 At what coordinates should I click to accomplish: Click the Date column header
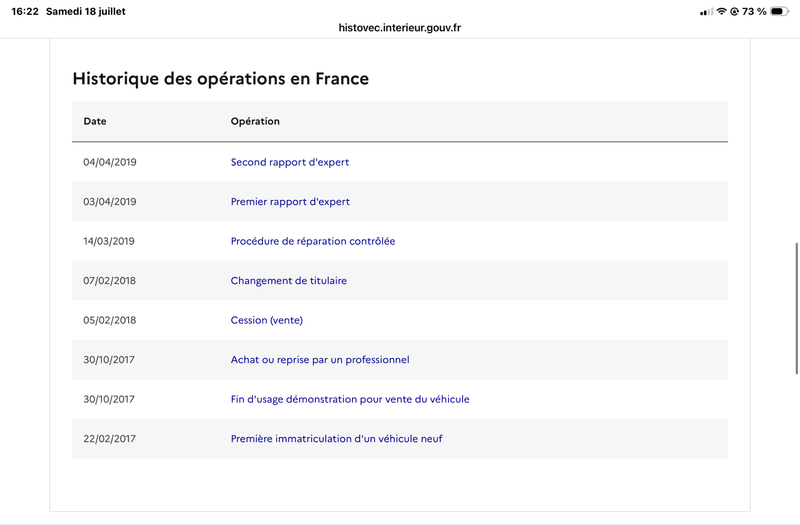[95, 121]
